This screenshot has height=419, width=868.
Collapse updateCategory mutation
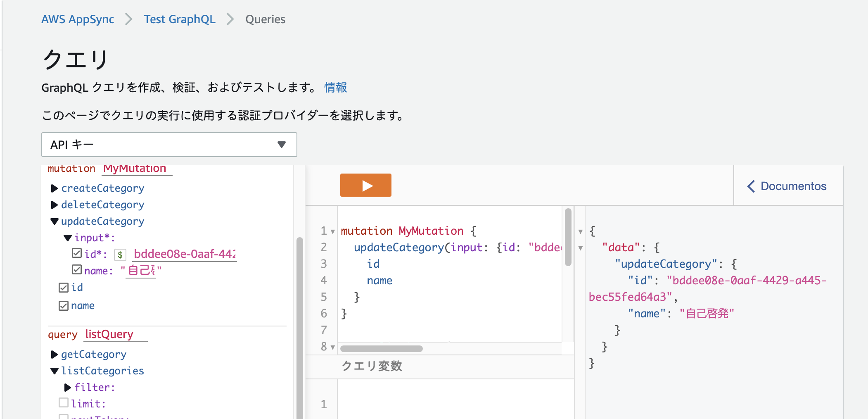[x=54, y=221]
